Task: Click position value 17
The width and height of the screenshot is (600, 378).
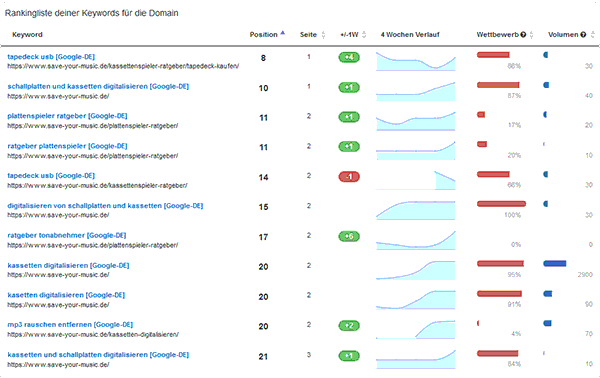Action: click(263, 237)
